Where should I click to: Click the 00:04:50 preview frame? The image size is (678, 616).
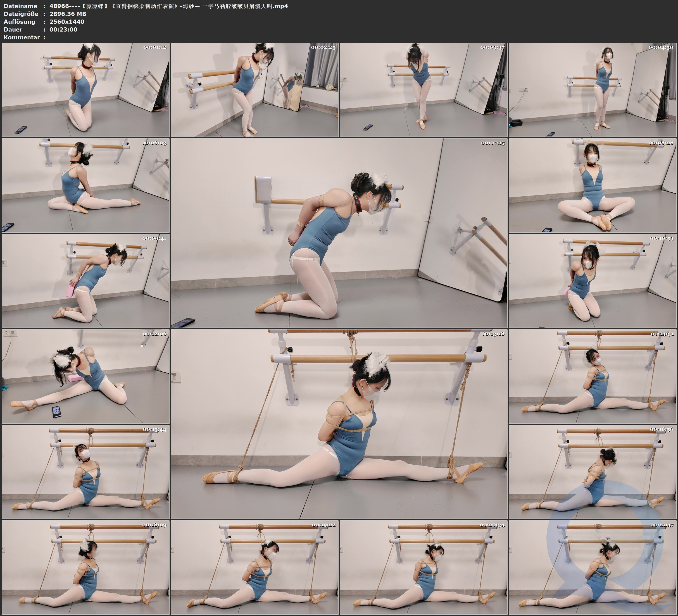coord(592,90)
